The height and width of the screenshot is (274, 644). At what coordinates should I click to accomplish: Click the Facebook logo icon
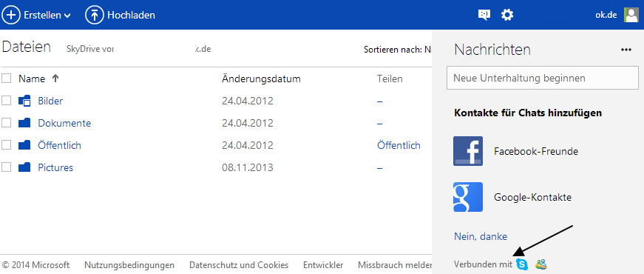(x=468, y=151)
